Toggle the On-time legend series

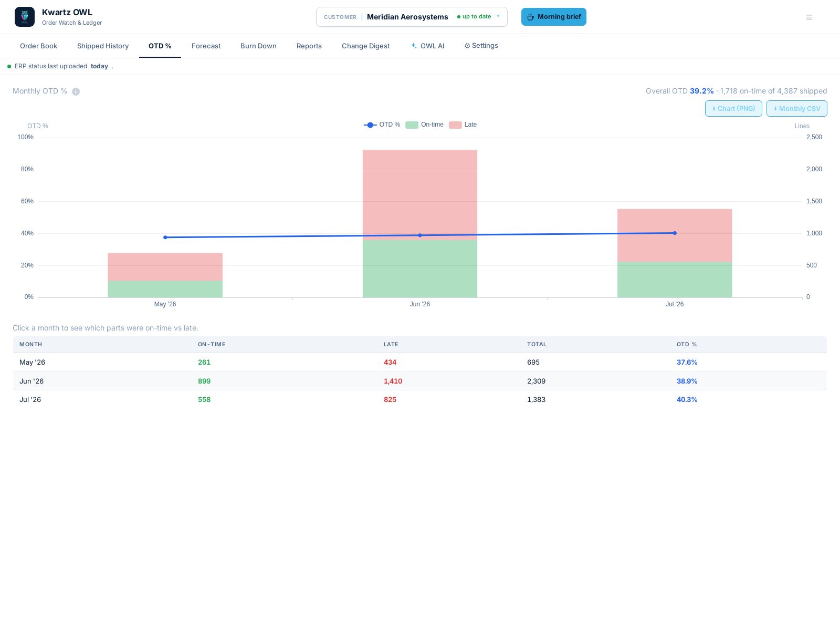pos(424,125)
